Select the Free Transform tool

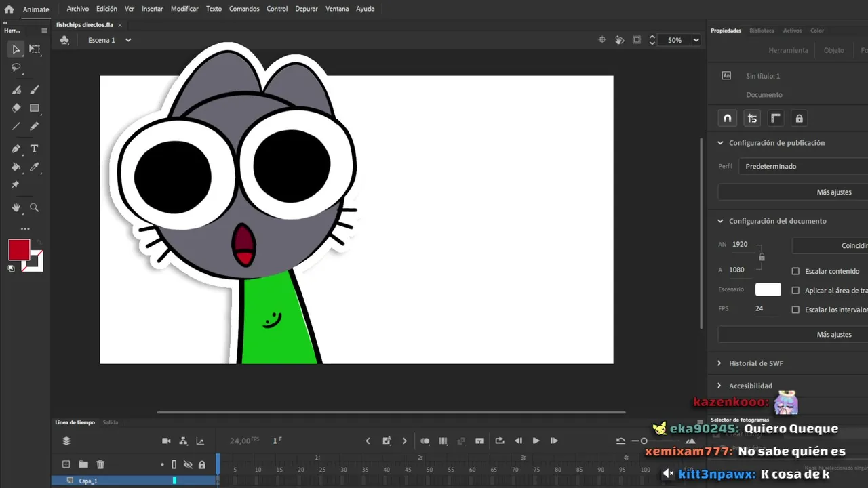click(x=35, y=49)
